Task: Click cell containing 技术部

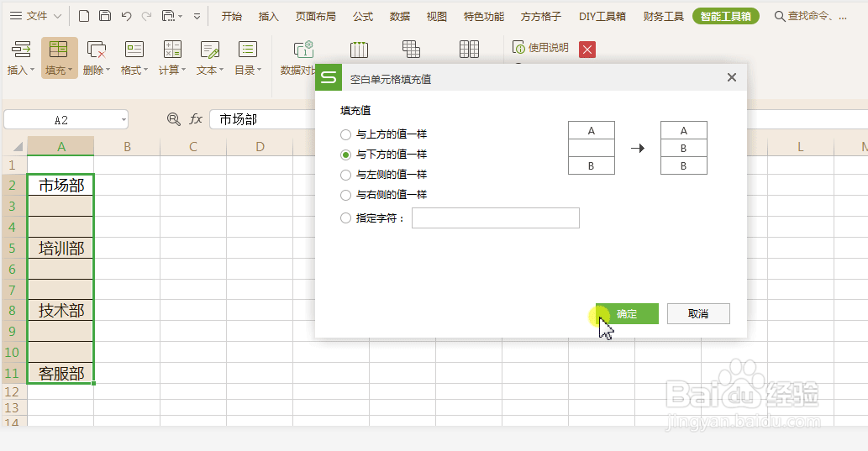Action: point(60,311)
